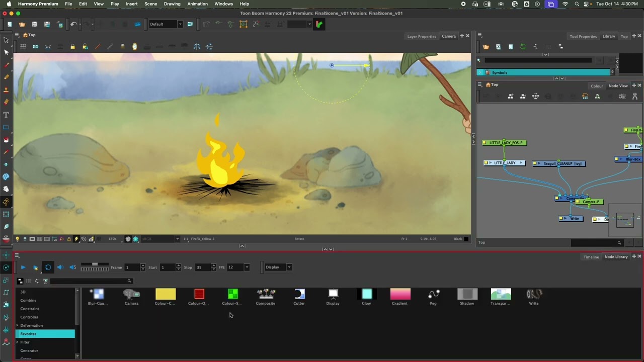Switch to the Tool Properties tab
Image resolution: width=644 pixels, height=362 pixels.
[583, 36]
